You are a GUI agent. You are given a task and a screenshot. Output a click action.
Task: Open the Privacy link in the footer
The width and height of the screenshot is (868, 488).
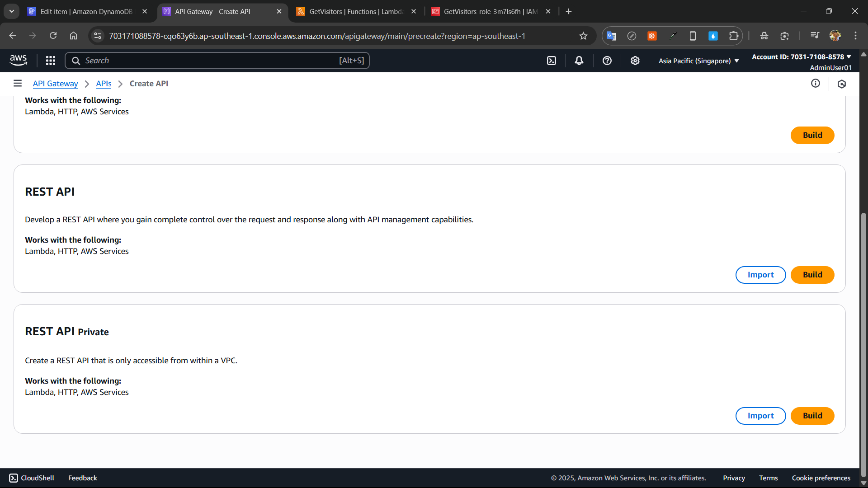(x=734, y=478)
